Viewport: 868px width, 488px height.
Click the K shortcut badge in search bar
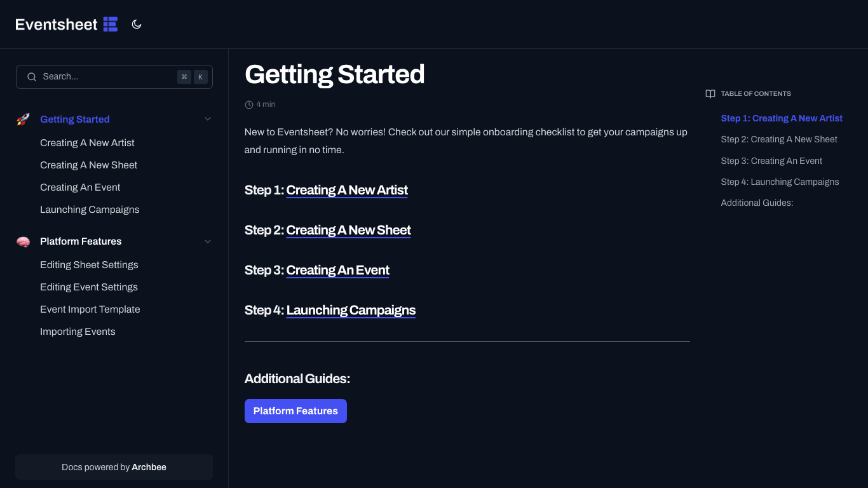200,76
